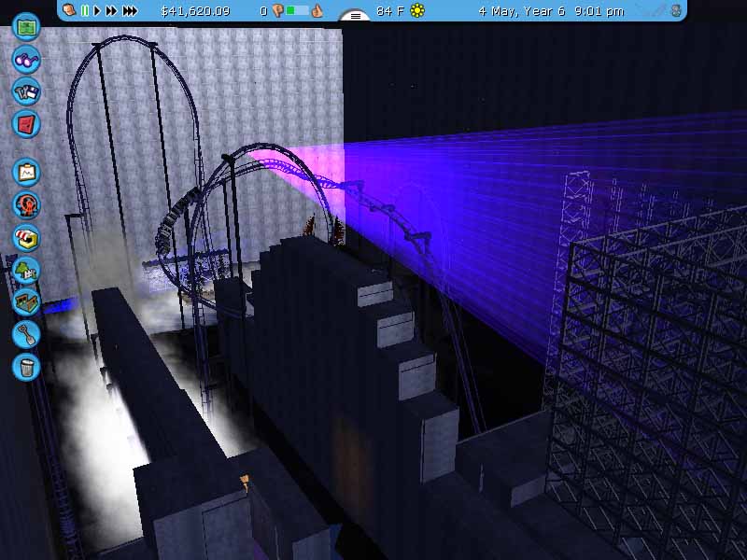The image size is (747, 560).
Task: Click the park cash amount $41,620.09
Action: coord(195,11)
